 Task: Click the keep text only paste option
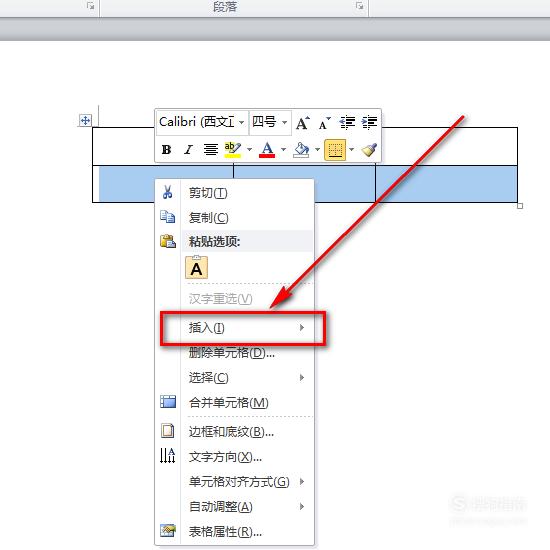pyautogui.click(x=196, y=268)
